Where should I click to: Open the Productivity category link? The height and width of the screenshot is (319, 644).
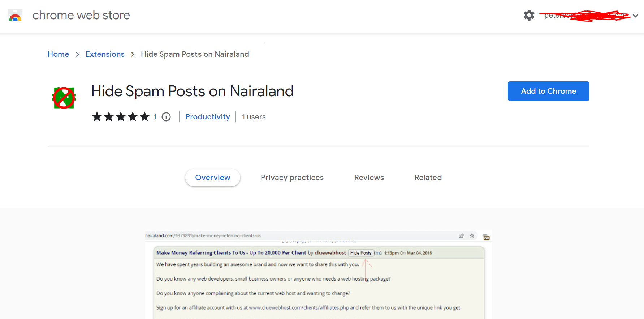click(207, 117)
